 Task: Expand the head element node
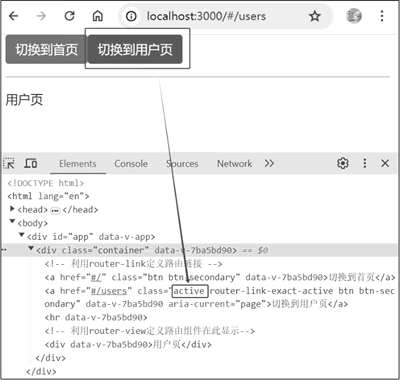(x=13, y=209)
